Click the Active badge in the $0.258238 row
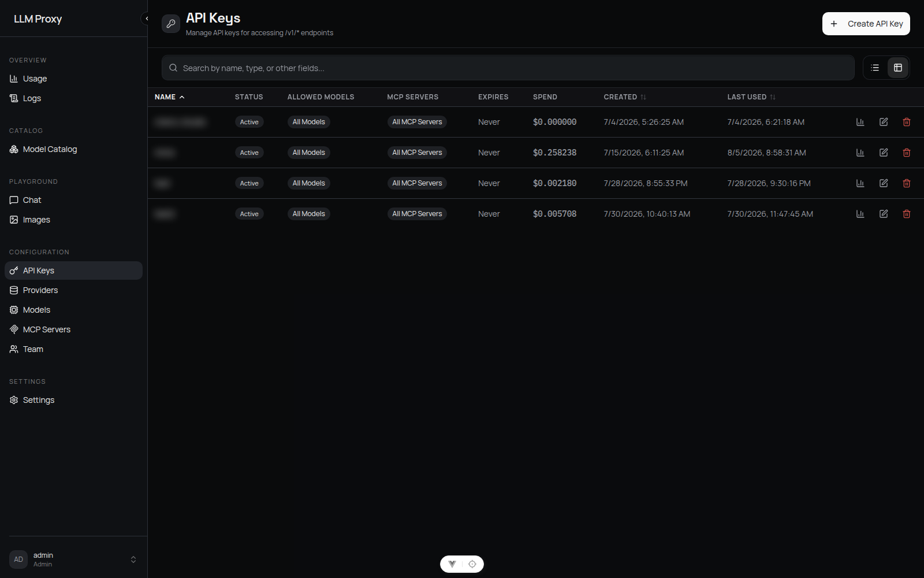The width and height of the screenshot is (924, 578). (x=249, y=153)
